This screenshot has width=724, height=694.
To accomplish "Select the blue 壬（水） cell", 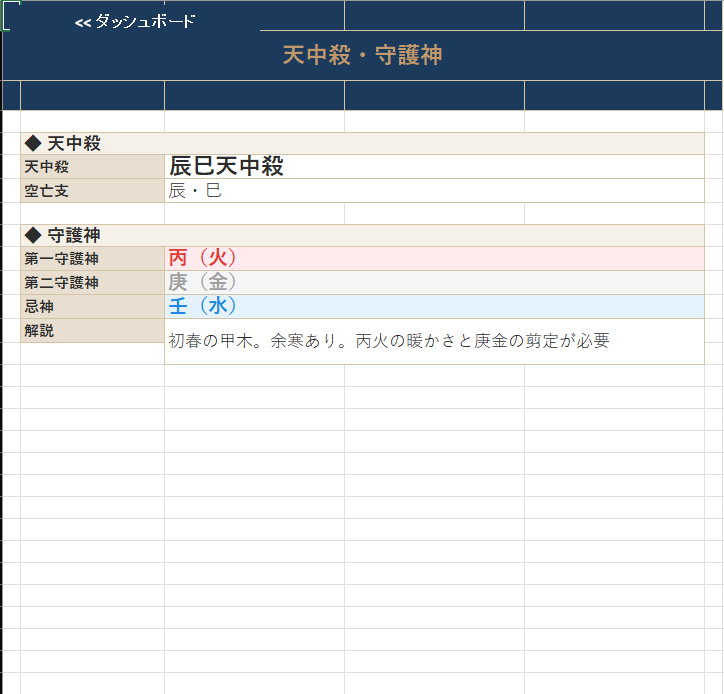I will pos(434,307).
